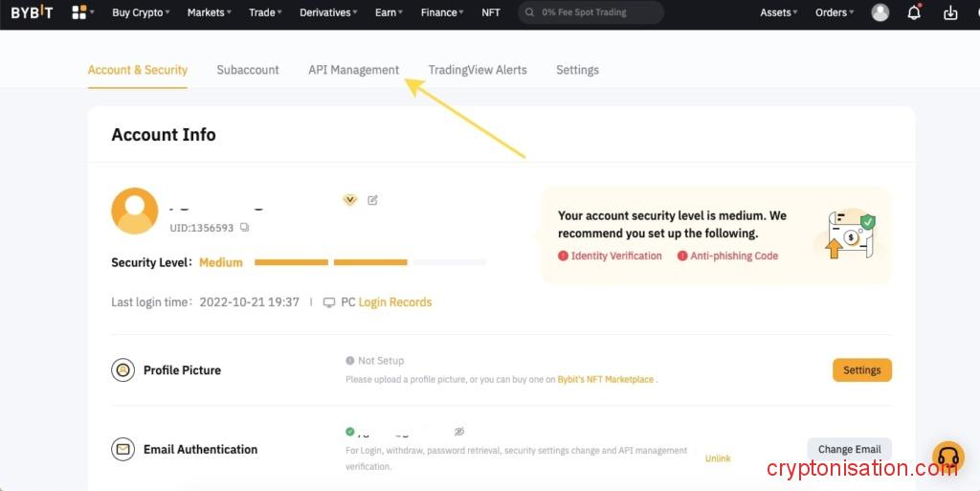Open the user profile avatar in navbar
The height and width of the screenshot is (491, 980).
tap(880, 12)
